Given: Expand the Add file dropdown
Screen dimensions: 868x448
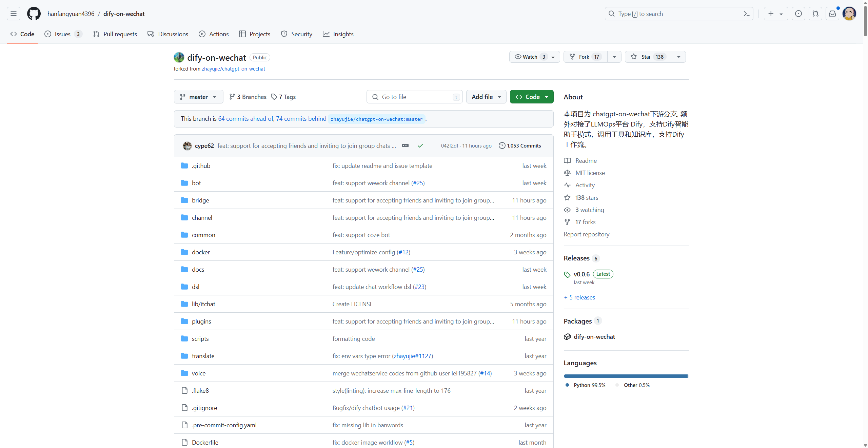Looking at the screenshot, I should click(486, 97).
